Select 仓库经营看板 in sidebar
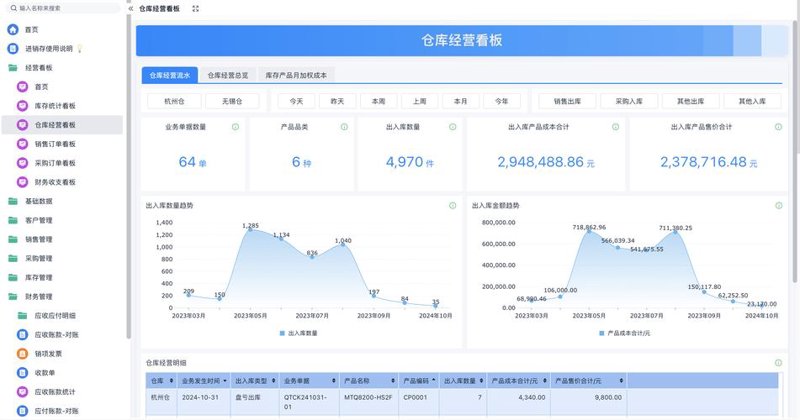800x420 pixels. [62, 125]
